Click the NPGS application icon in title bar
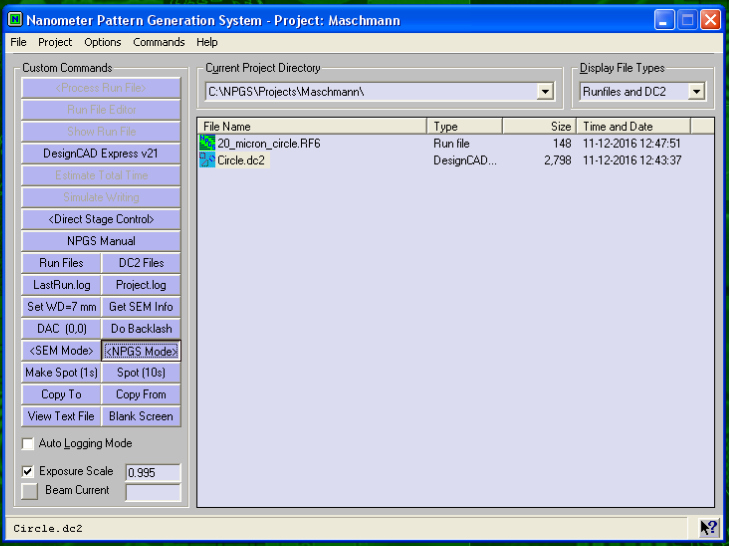This screenshot has width=729, height=546. pos(16,19)
